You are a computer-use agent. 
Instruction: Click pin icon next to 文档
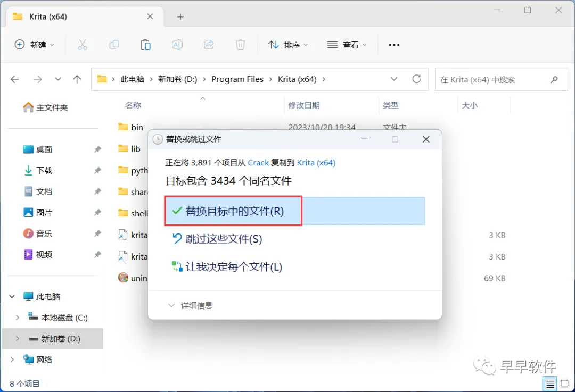(x=97, y=191)
